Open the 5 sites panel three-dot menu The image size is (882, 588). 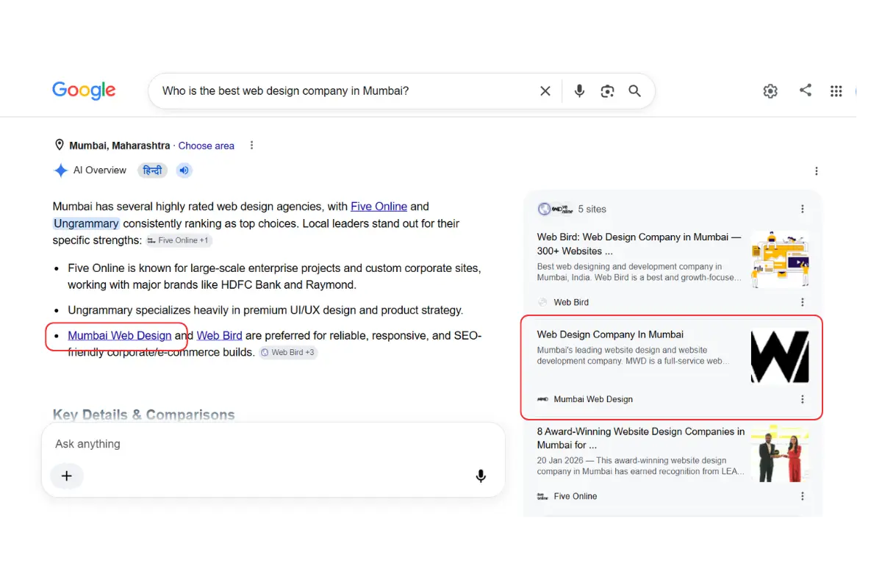[803, 209]
